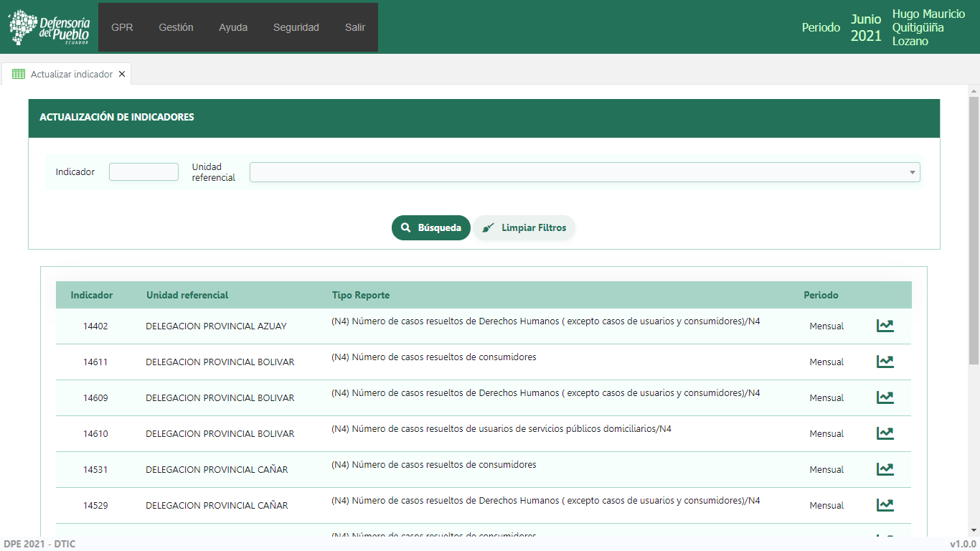This screenshot has width=980, height=551.
Task: Click the Periodo column header
Action: [821, 295]
